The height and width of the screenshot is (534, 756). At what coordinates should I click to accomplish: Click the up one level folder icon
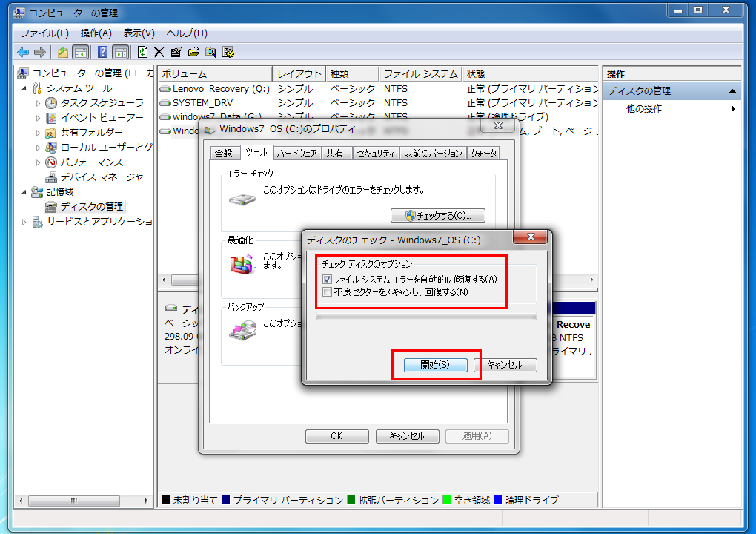point(63,52)
